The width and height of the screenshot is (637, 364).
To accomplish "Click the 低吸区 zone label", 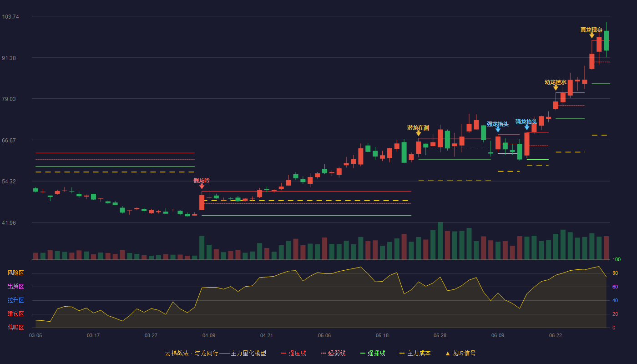I will pyautogui.click(x=16, y=327).
